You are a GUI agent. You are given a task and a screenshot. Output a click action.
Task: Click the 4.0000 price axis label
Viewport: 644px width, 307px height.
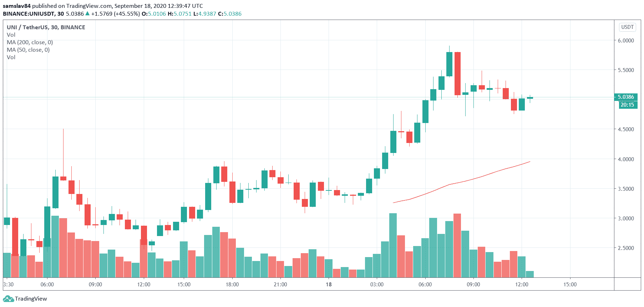[626, 159]
